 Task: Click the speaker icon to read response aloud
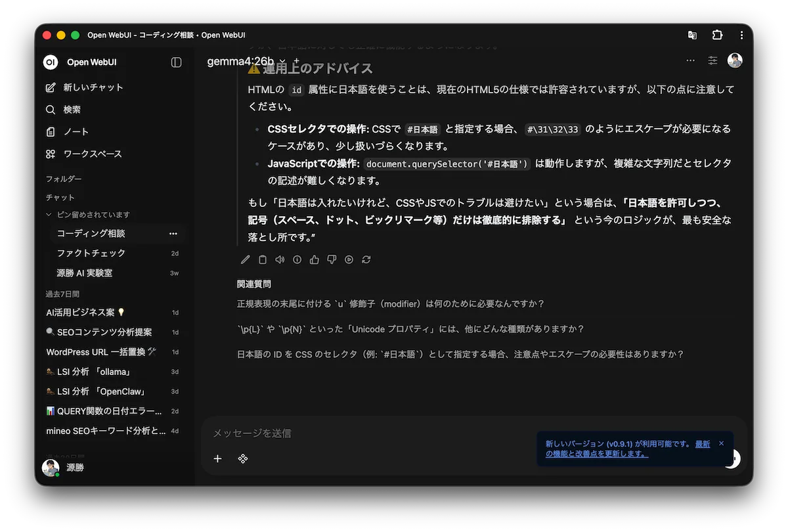(279, 259)
